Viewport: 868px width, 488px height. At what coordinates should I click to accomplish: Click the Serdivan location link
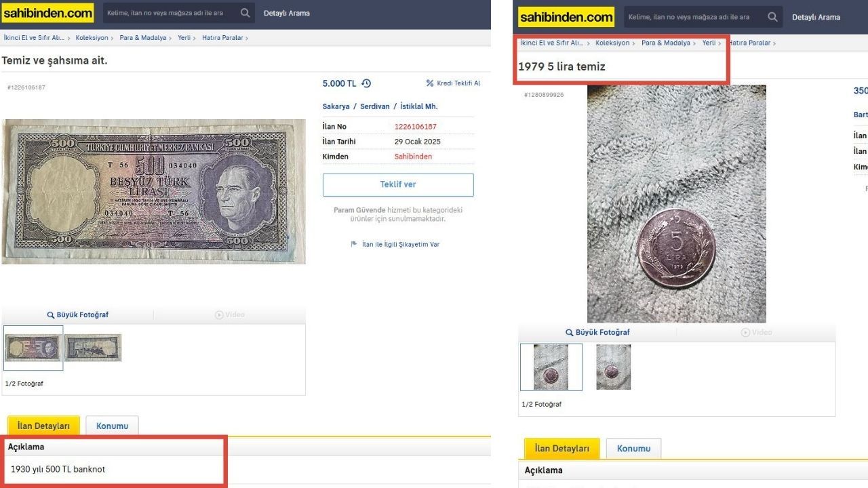point(375,106)
